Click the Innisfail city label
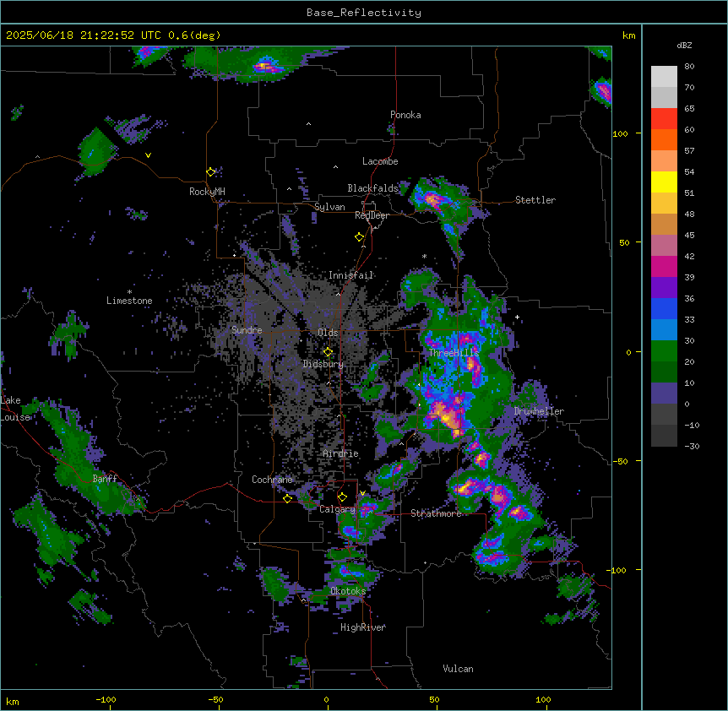 (351, 275)
